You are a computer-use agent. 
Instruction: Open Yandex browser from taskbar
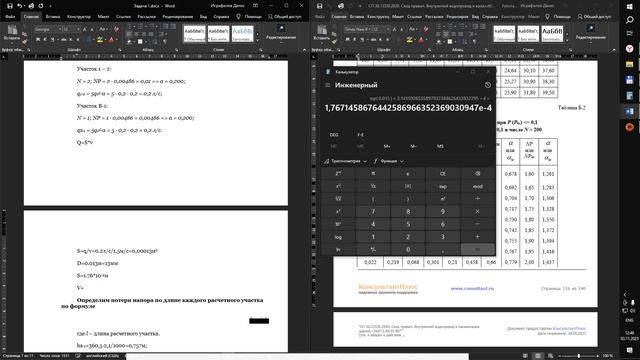coord(629,49)
